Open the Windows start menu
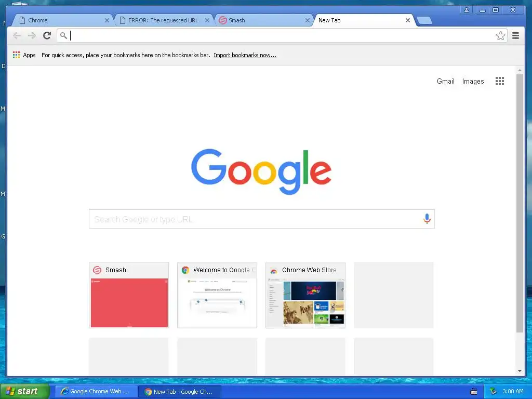This screenshot has height=399, width=532. [25, 391]
